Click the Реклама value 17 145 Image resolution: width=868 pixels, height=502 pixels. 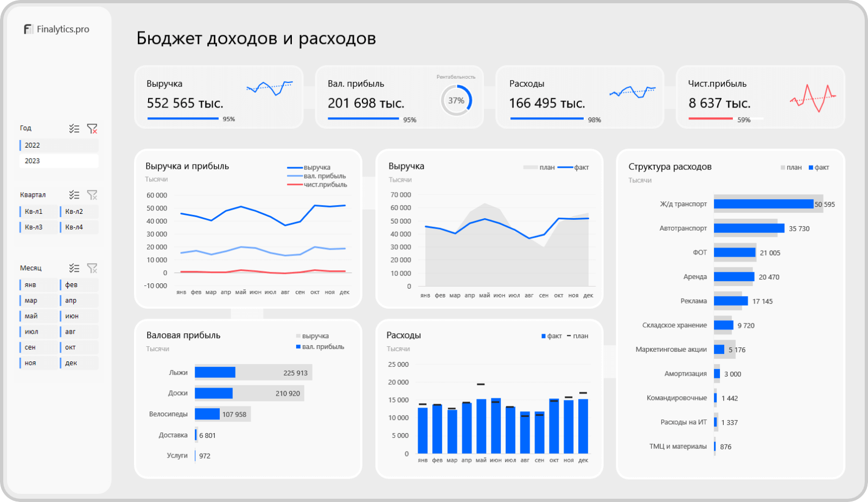[762, 301]
